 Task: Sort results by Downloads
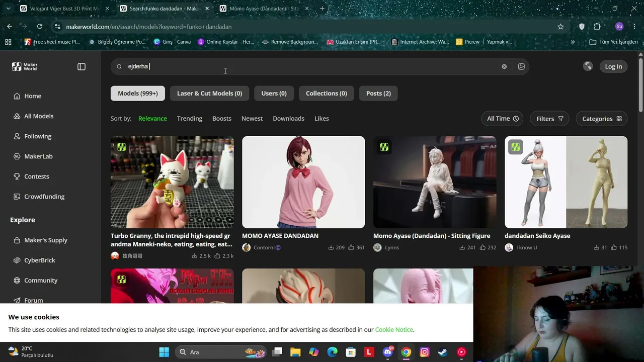(x=288, y=119)
